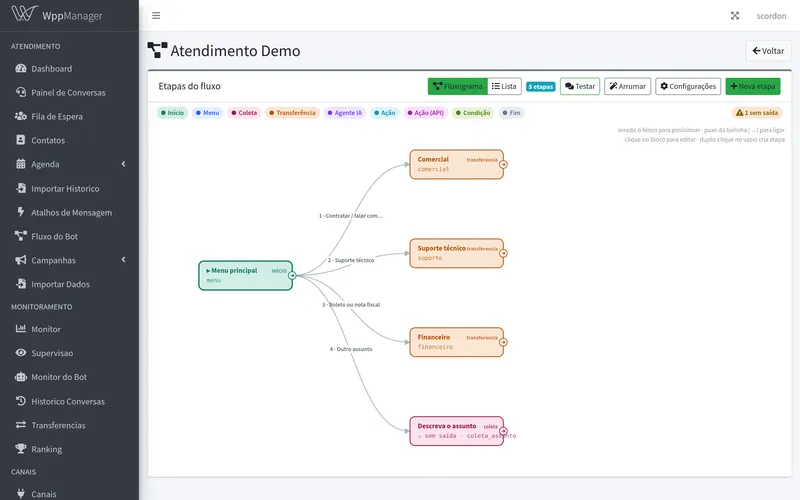Go back with Voltar button

click(768, 51)
